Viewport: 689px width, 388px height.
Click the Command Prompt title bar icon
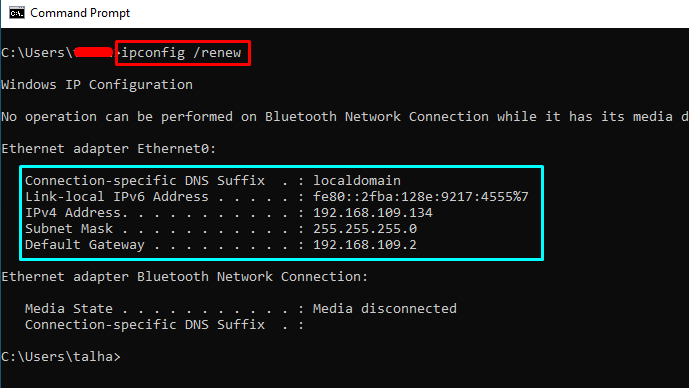17,13
